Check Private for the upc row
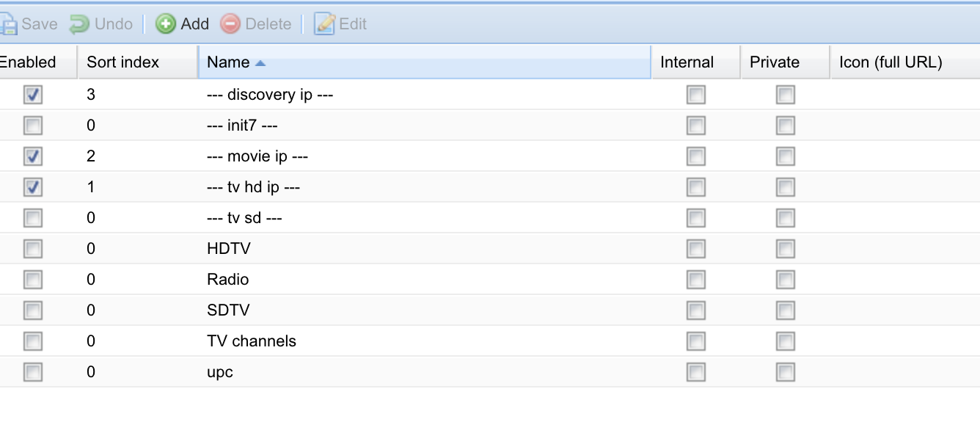 [785, 372]
